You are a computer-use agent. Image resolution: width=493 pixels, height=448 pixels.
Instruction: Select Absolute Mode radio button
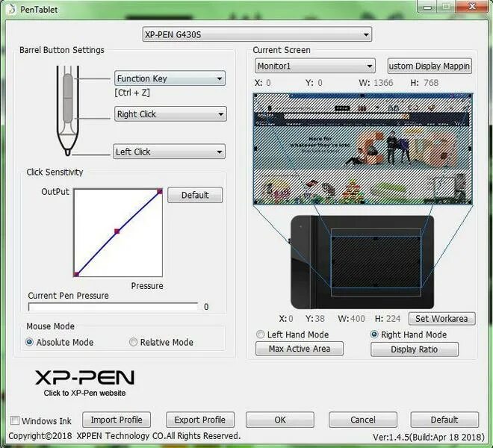(x=29, y=342)
